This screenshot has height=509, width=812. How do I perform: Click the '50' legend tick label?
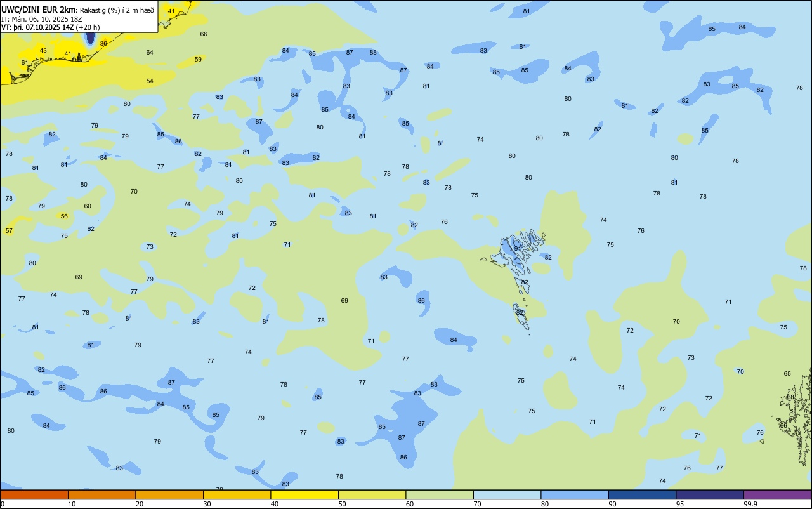point(343,504)
